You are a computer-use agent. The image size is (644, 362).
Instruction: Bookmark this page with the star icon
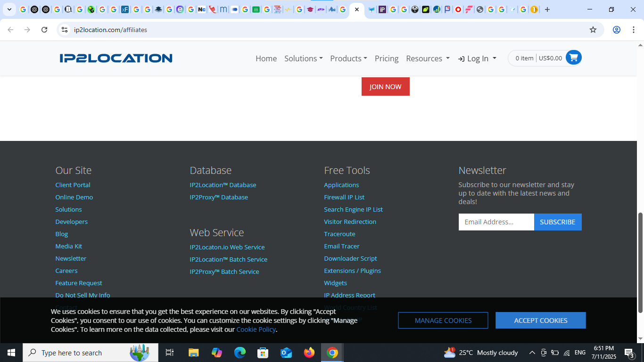[x=593, y=30]
